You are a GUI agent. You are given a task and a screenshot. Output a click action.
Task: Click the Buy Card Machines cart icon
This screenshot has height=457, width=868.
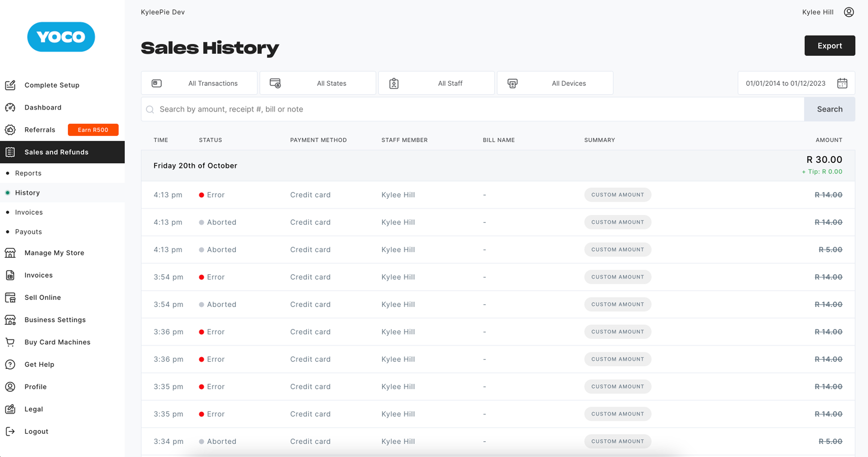(10, 342)
